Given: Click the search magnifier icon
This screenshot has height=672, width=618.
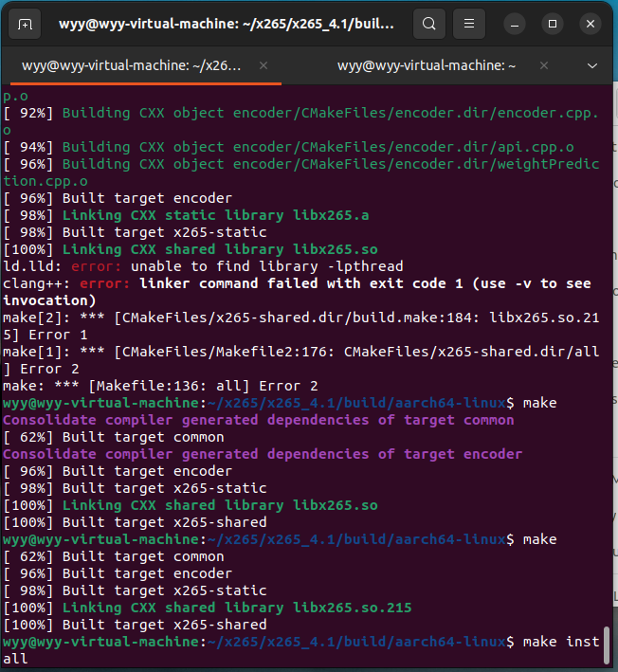Looking at the screenshot, I should tap(429, 24).
